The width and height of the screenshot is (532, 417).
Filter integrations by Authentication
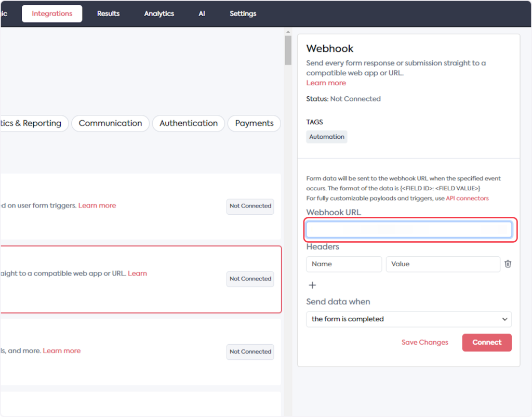click(189, 123)
